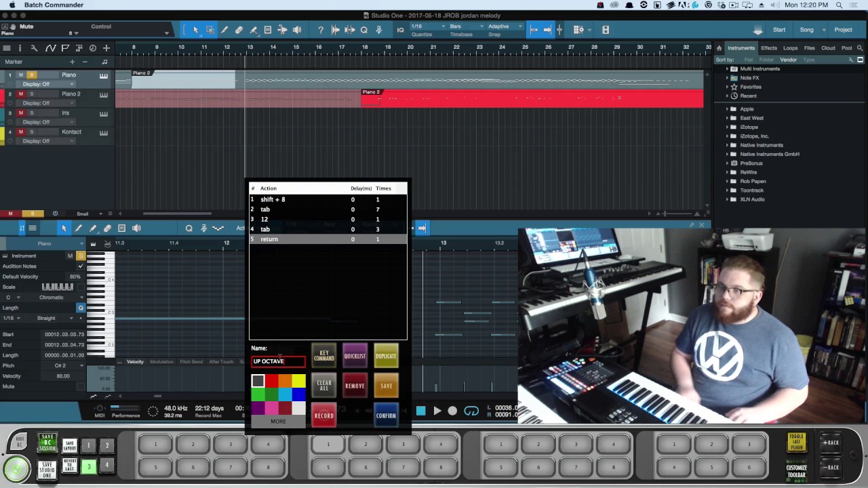868x488 pixels.
Task: Click the question mark help icon
Action: coord(320,30)
